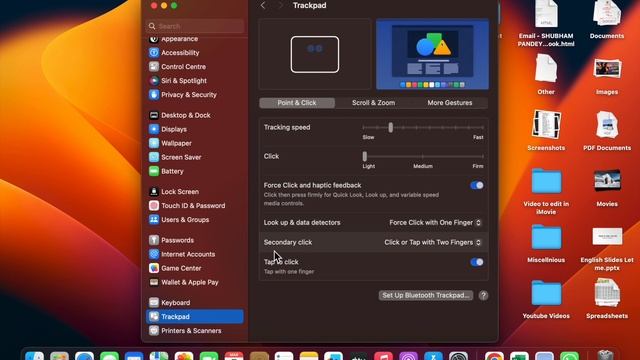This screenshot has width=640, height=360.
Task: Select Battery in sidebar
Action: 167,171
